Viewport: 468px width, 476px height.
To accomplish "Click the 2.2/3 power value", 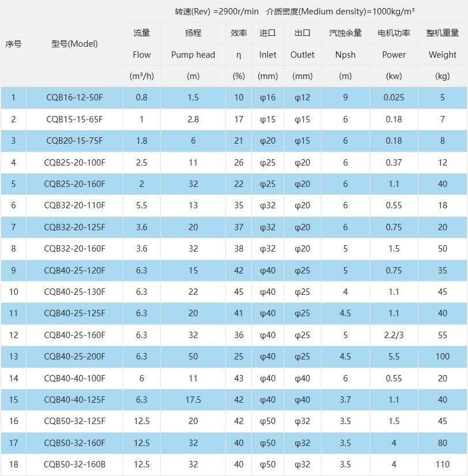I will pos(394,335).
